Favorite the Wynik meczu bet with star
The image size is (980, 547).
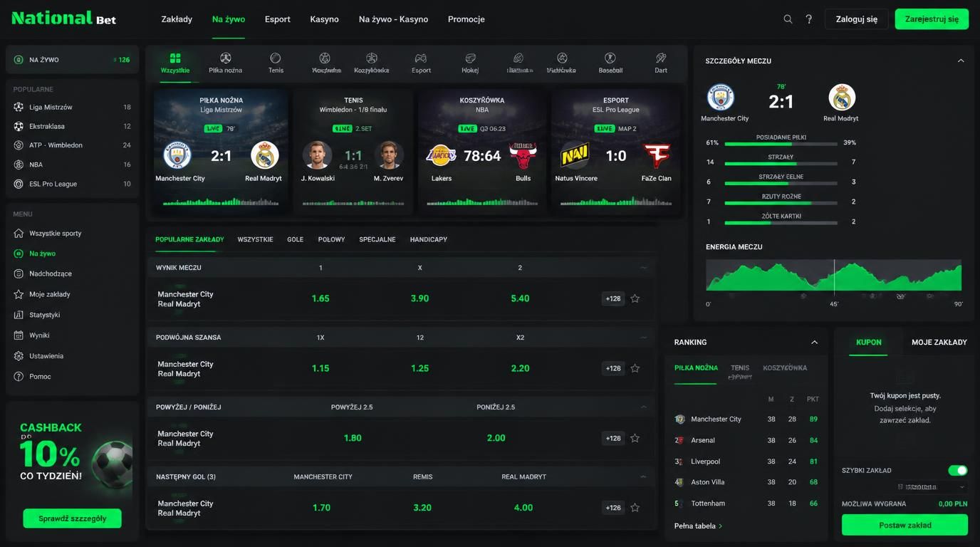(635, 298)
